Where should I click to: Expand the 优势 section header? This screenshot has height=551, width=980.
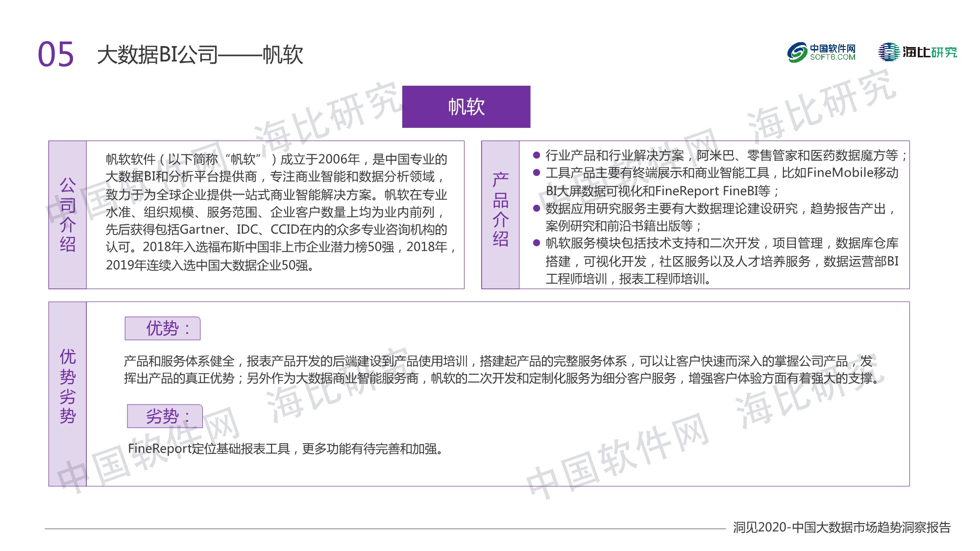[x=164, y=329]
